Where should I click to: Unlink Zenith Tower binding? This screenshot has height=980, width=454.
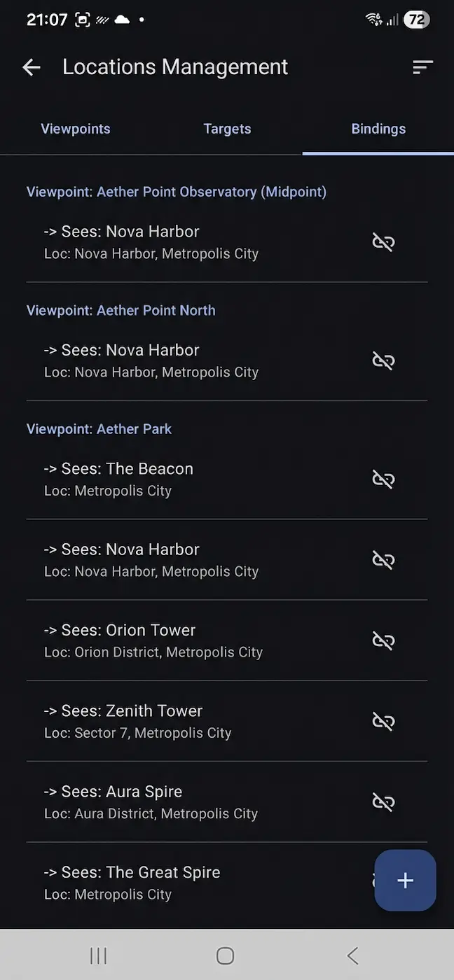tap(383, 721)
